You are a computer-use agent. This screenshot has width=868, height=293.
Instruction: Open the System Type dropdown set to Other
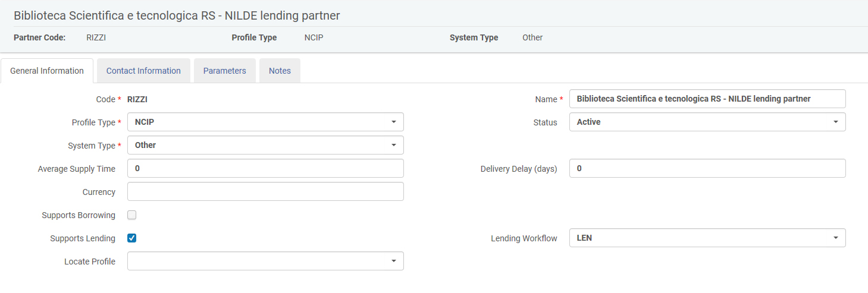(x=265, y=145)
